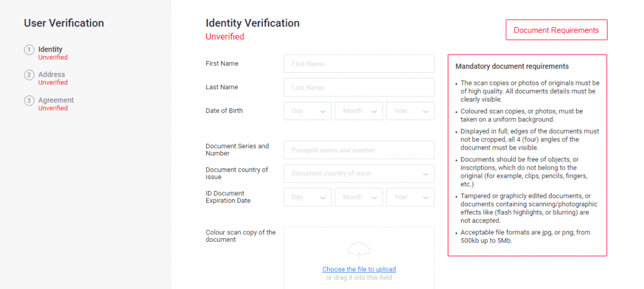Click the cloud upload icon

tap(358, 249)
